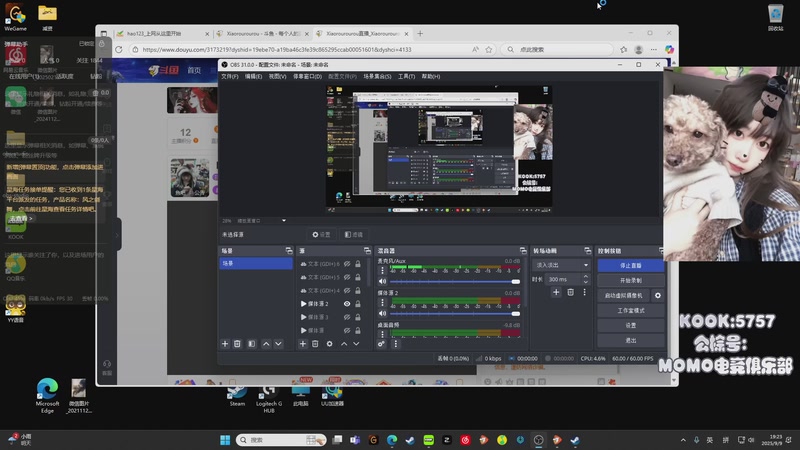Bookmark the page with Edge's star icon
The image size is (800, 450).
pyautogui.click(x=489, y=49)
